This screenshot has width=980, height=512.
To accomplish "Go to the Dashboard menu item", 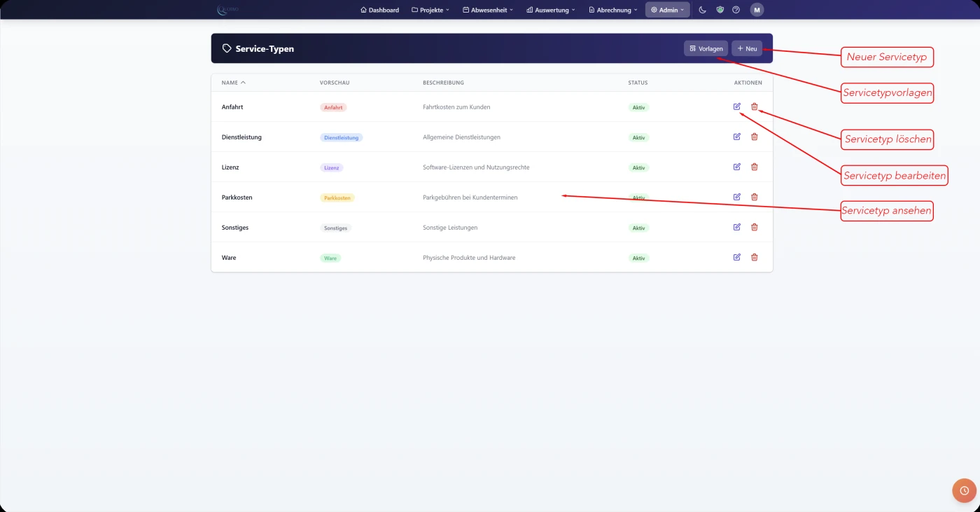I will tap(379, 10).
